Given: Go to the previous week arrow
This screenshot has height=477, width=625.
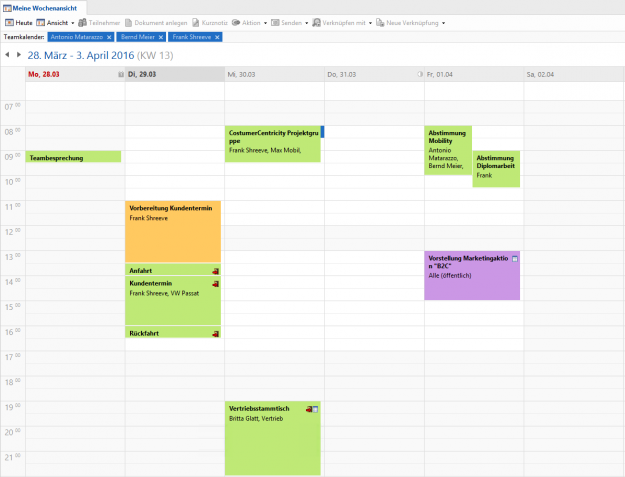Looking at the screenshot, I should pos(7,55).
